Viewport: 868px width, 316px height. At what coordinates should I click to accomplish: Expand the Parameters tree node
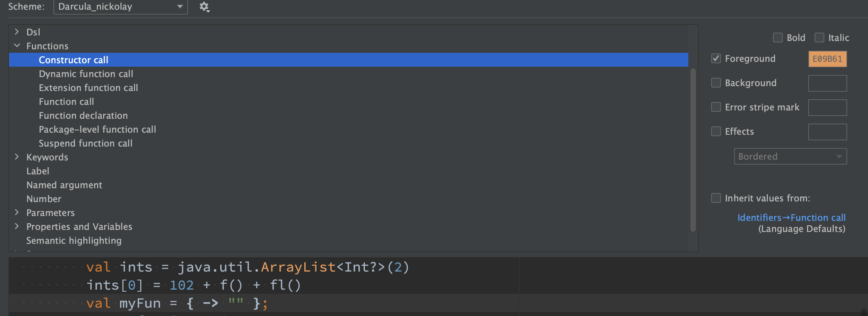click(x=17, y=213)
